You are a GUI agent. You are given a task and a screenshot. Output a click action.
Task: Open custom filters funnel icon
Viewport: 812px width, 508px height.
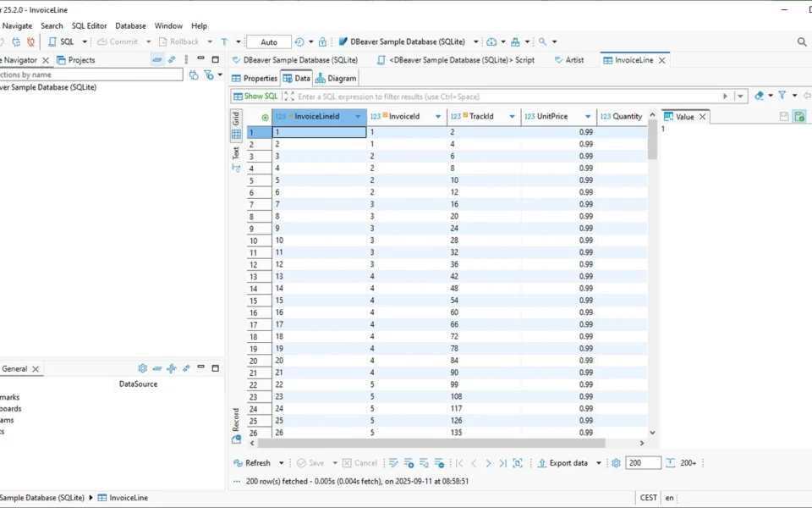[782, 96]
